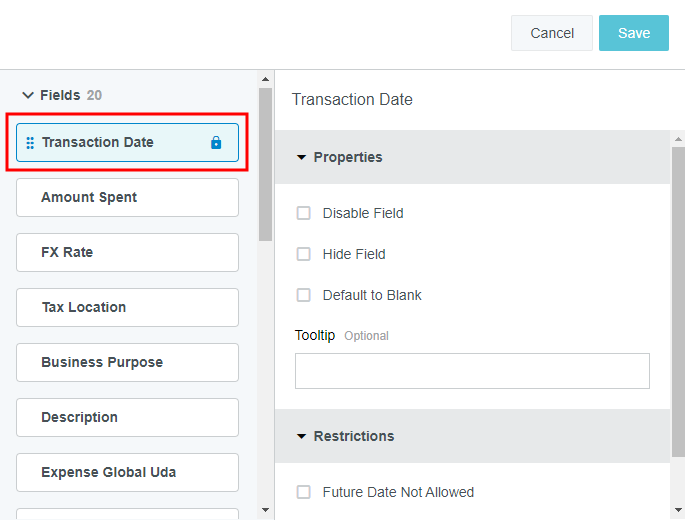685x520 pixels.
Task: Click the lock icon on Transaction Date
Action: (x=216, y=142)
